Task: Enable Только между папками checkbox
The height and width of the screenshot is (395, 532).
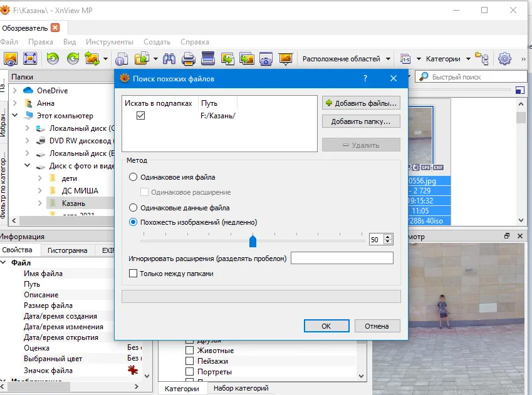Action: click(x=133, y=274)
